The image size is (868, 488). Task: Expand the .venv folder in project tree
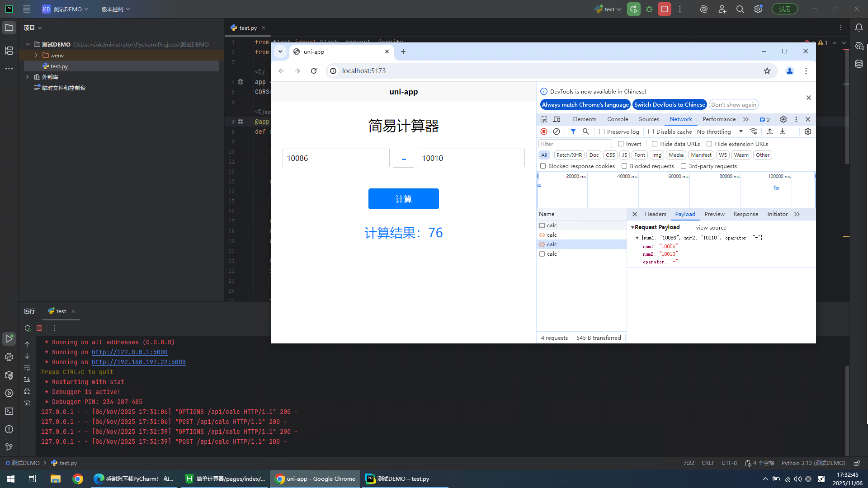pos(36,55)
